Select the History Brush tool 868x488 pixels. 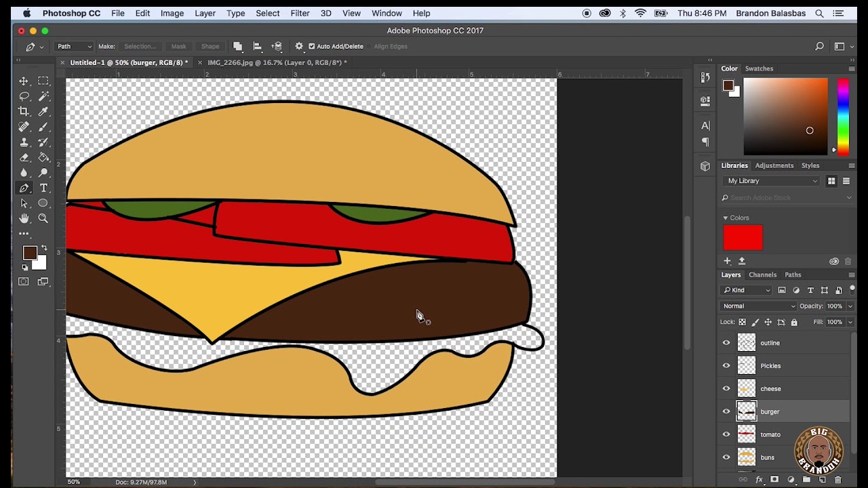(43, 142)
